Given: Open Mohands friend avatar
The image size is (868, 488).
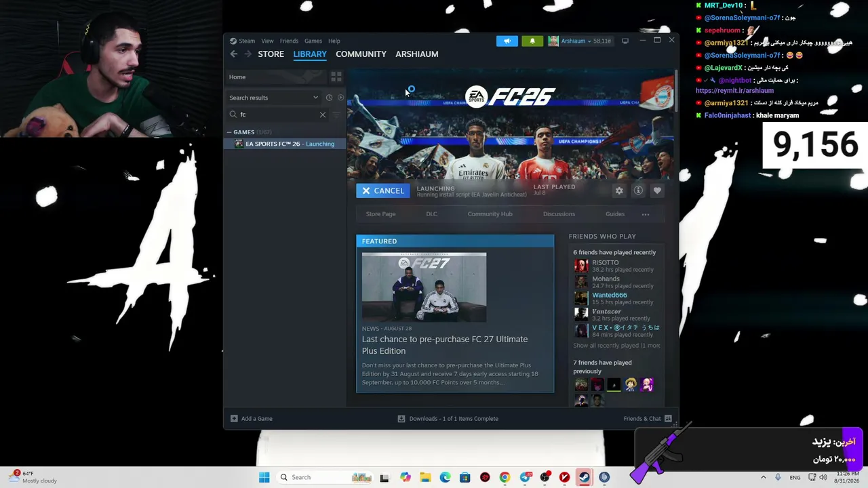Looking at the screenshot, I should pyautogui.click(x=581, y=282).
